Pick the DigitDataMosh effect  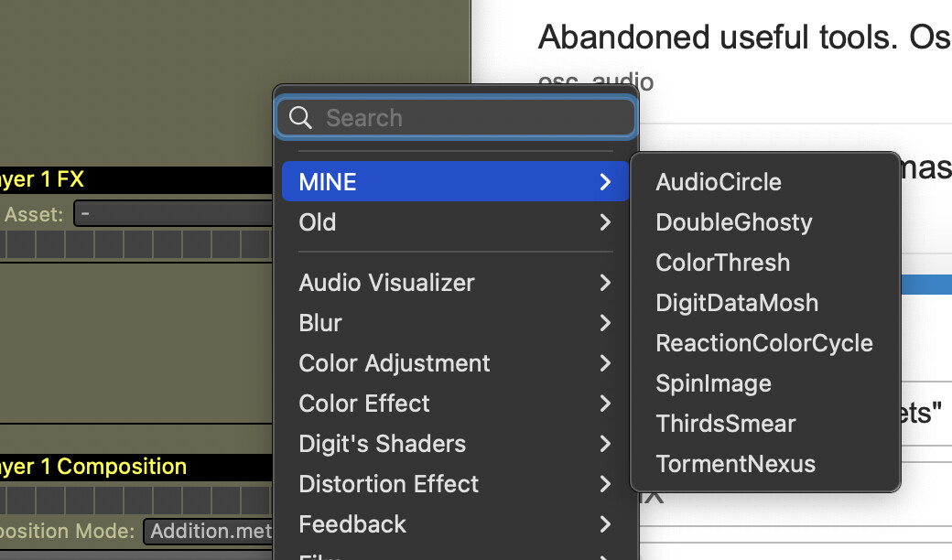pos(737,303)
